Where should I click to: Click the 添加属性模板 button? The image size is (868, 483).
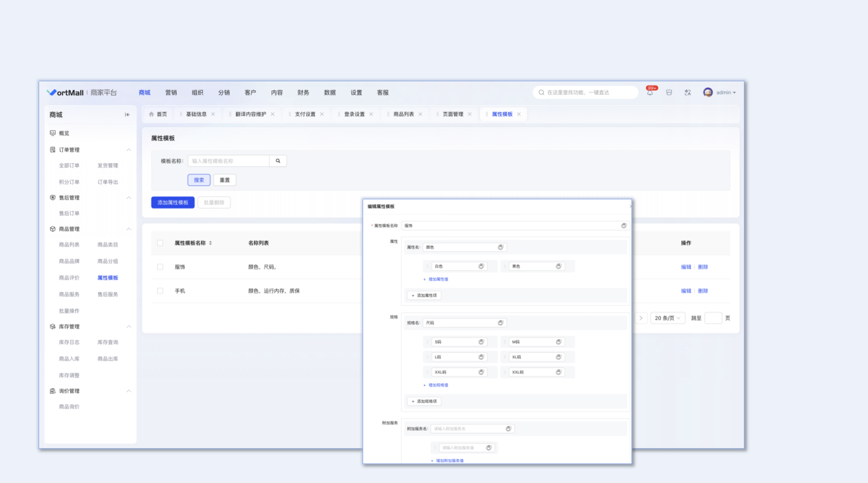[x=173, y=202]
